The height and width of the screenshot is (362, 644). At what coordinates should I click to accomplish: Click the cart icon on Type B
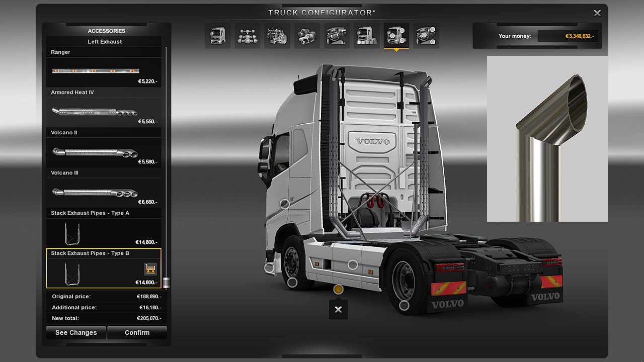click(x=150, y=269)
